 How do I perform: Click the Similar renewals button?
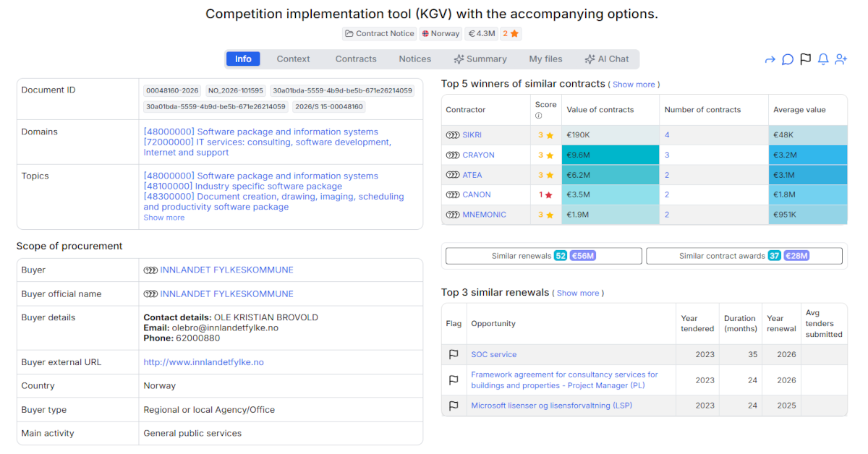coord(543,256)
